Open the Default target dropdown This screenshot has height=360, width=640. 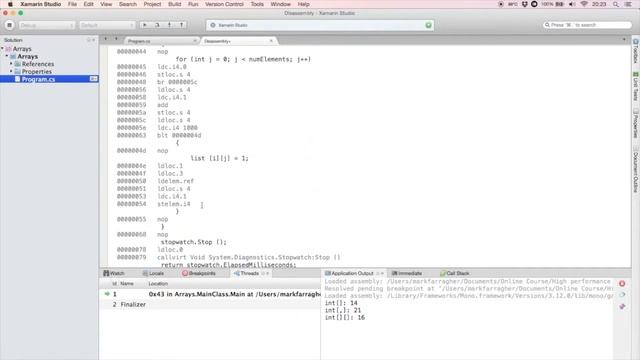pos(107,25)
